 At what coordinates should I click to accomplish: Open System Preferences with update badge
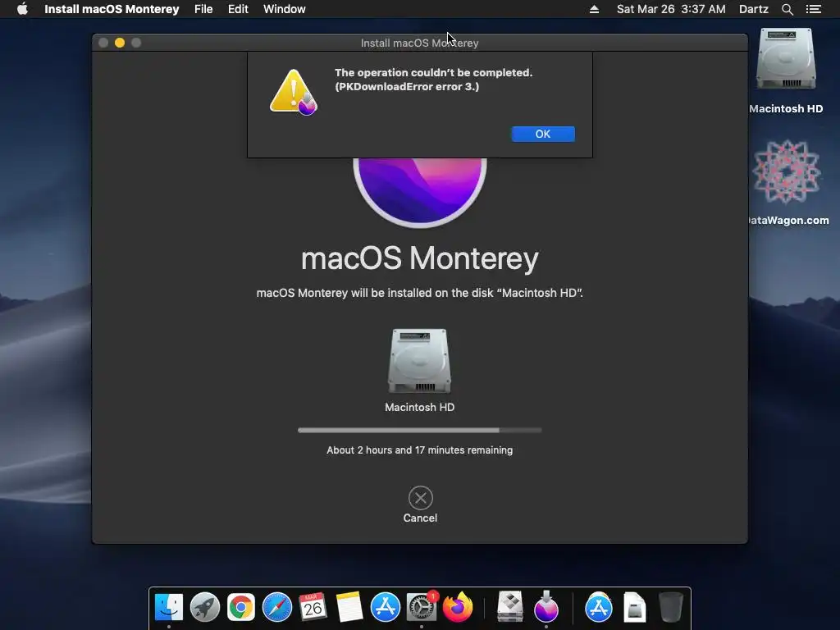(422, 607)
